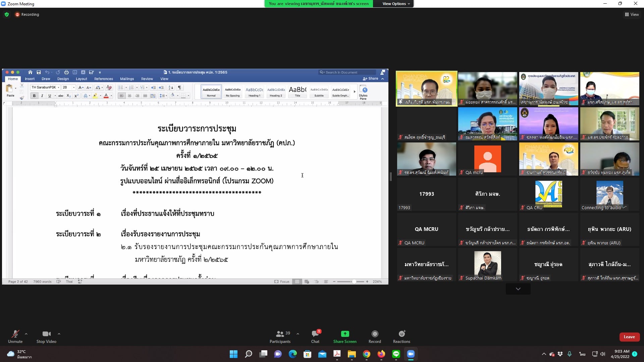Screen dimensions: 644x362
Task: Click the divider handle beside shared screen
Action: pyautogui.click(x=391, y=177)
